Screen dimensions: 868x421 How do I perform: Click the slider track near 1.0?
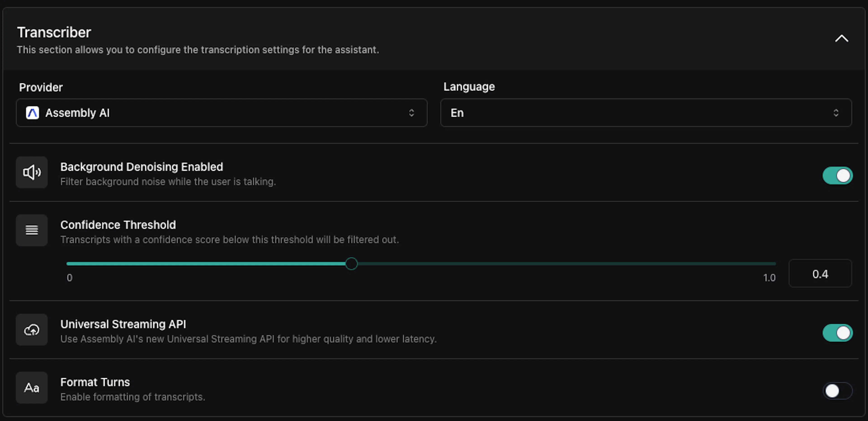pos(768,264)
